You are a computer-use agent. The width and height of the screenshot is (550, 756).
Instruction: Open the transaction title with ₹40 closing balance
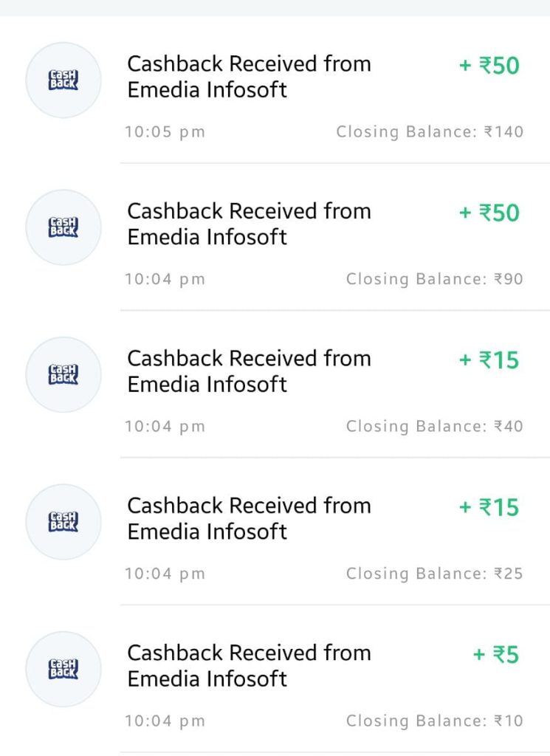tap(250, 371)
